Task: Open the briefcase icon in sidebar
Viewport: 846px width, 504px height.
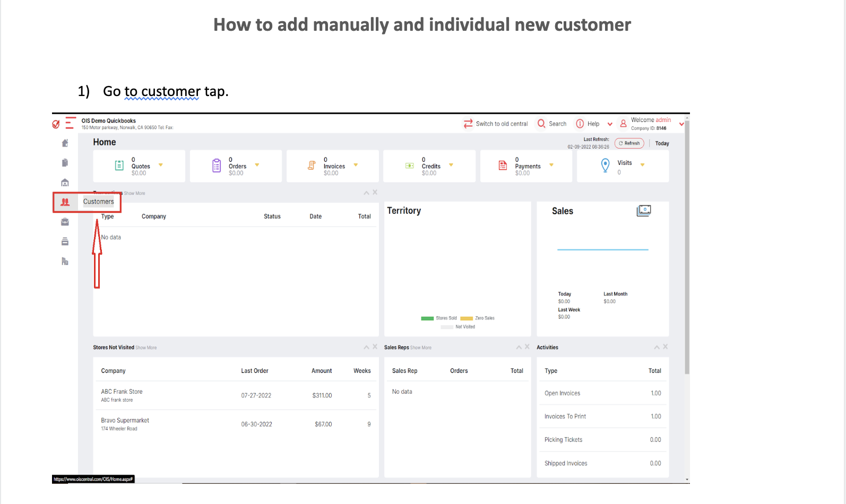Action: pos(65,222)
